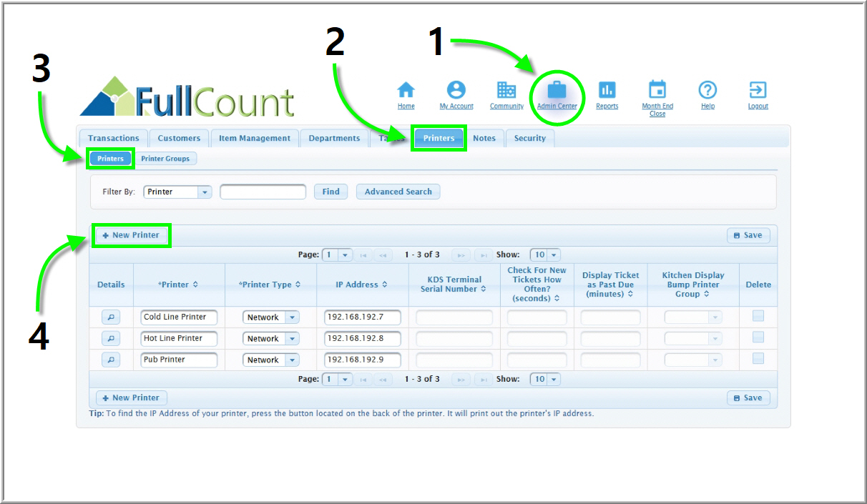Click the My Account profile icon
Viewport: 867px width, 504px height.
click(x=456, y=90)
